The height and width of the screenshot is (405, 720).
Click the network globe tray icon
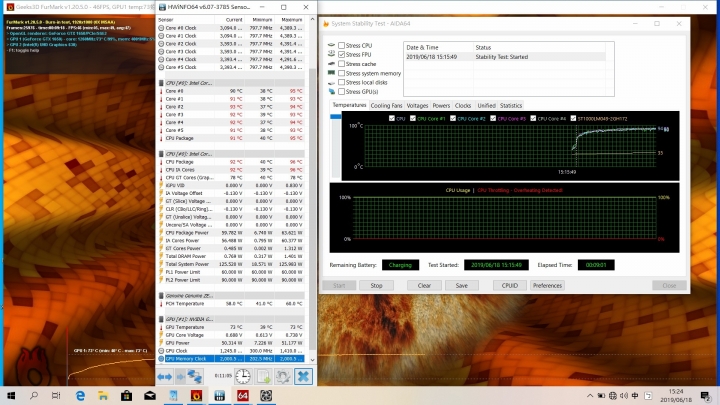613,395
